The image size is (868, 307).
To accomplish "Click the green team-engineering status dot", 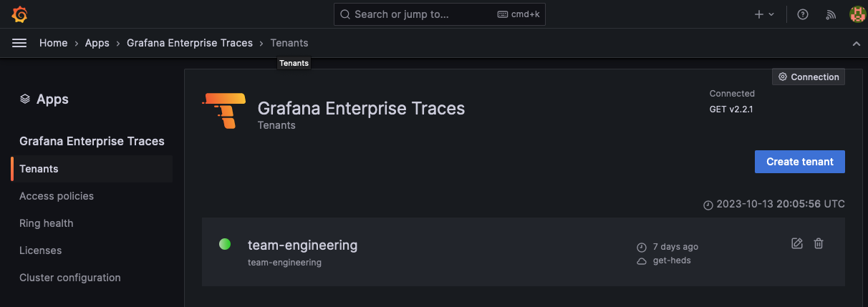I will click(x=225, y=244).
